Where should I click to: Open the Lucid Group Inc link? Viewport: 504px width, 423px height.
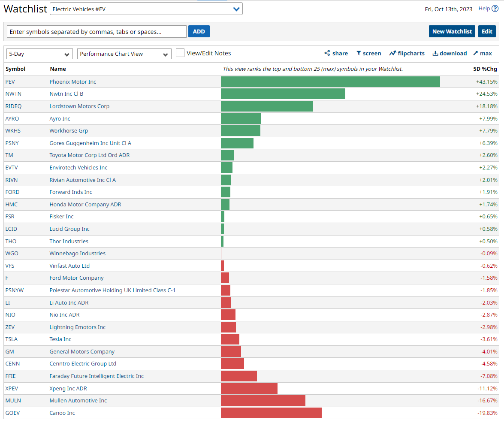[69, 229]
